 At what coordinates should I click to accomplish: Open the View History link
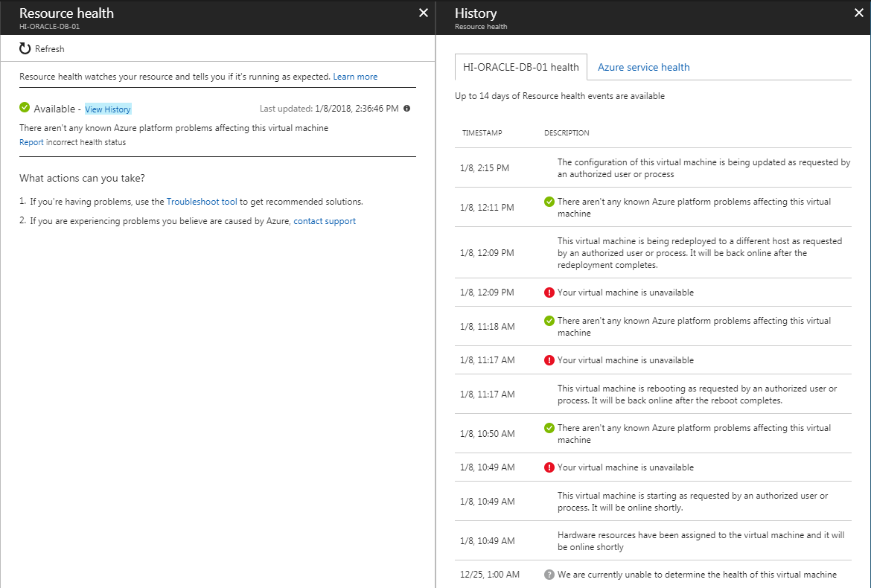click(x=107, y=109)
